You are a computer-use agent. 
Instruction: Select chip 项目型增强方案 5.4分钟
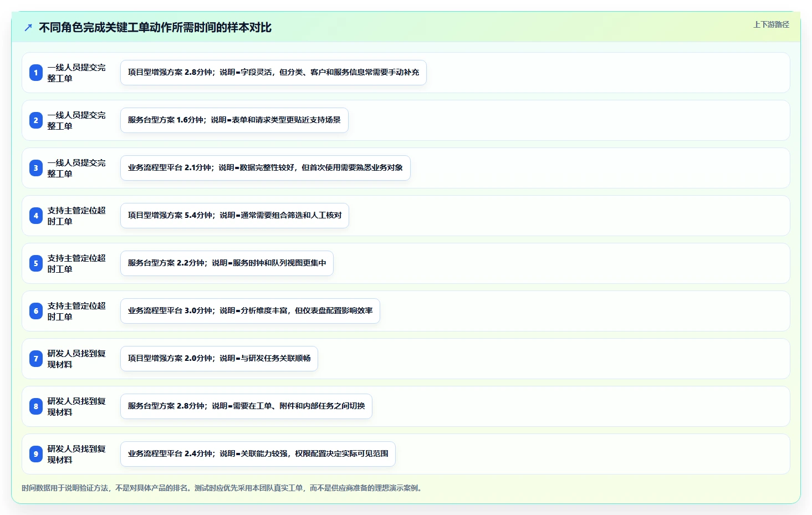234,216
